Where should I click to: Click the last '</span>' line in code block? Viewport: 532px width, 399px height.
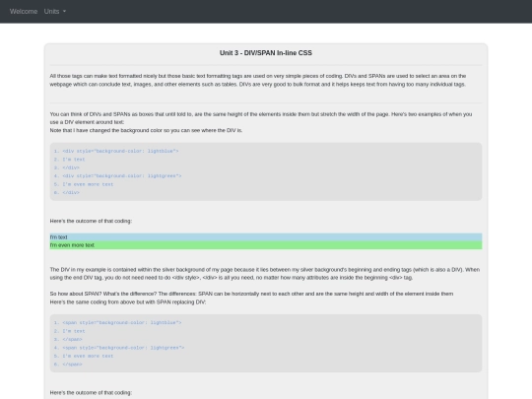[x=72, y=365]
